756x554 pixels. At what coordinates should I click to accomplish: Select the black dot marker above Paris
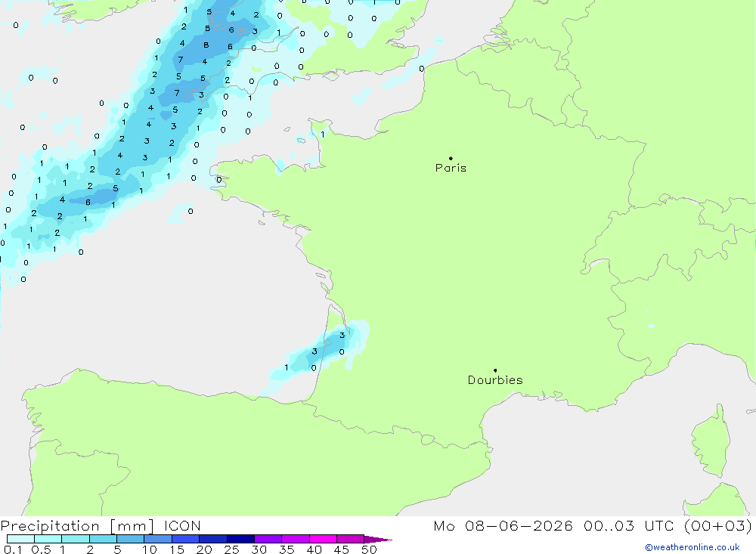coord(451,158)
